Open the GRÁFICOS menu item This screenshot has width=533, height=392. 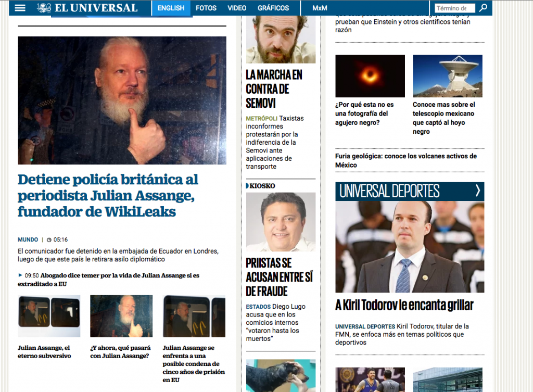(273, 8)
